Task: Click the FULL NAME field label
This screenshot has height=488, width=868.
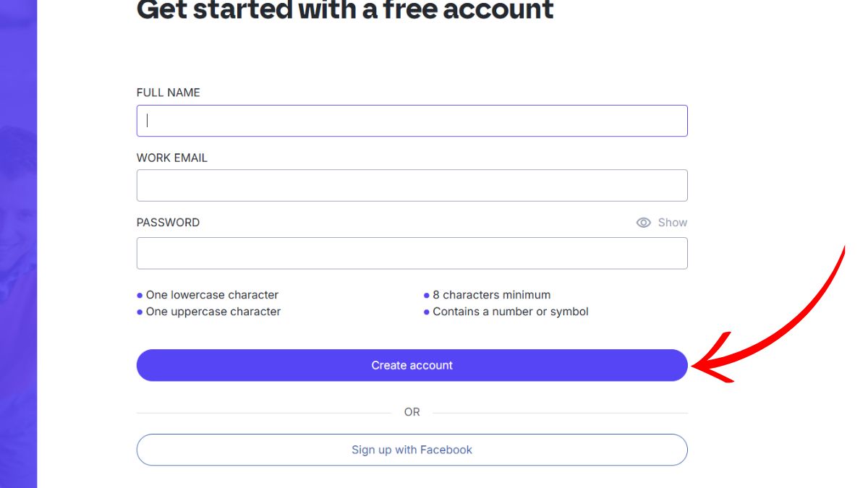Action: click(169, 93)
